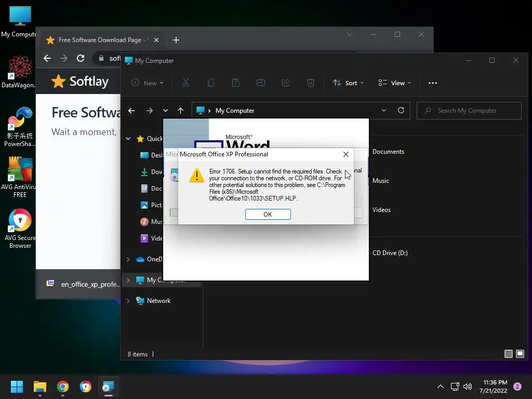Open DataWagon desktop shortcut
The width and height of the screenshot is (532, 399).
point(19,72)
